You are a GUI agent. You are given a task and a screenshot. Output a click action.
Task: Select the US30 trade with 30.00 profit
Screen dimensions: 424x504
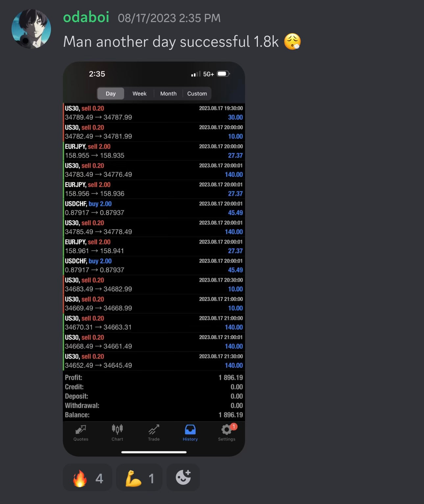(x=154, y=113)
